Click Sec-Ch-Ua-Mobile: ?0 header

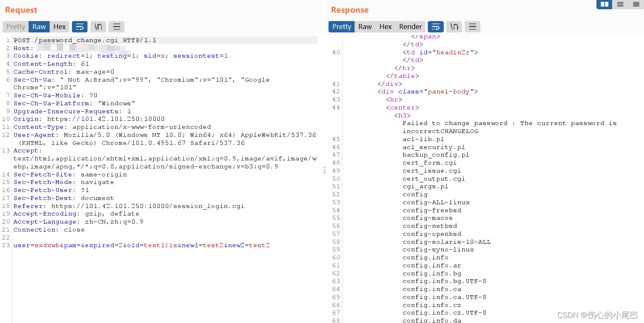(x=56, y=96)
